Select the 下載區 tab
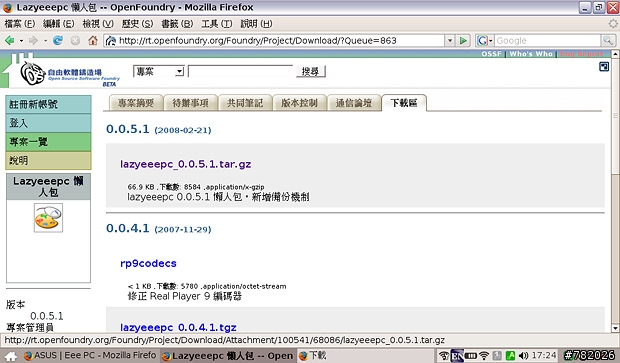 coord(404,103)
